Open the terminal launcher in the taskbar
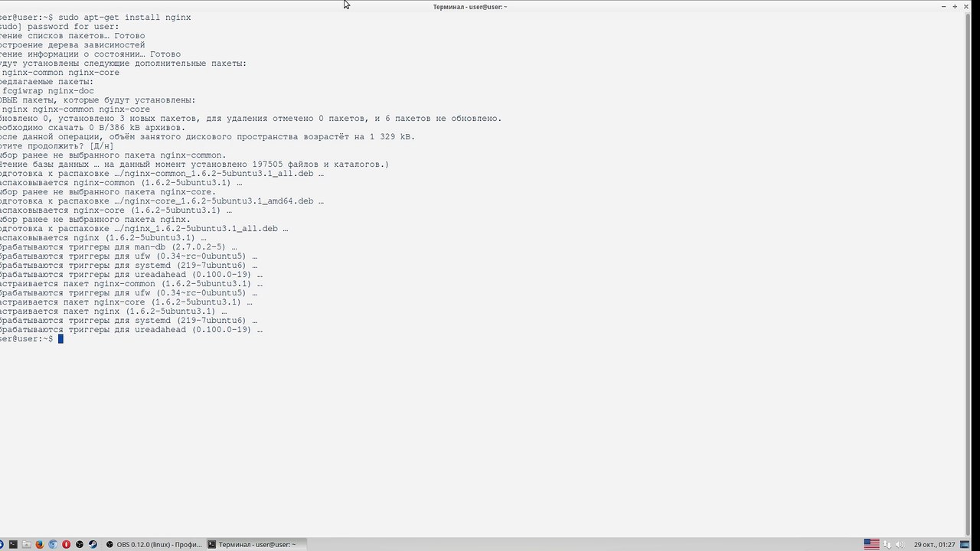Viewport: 980px width, 551px height. (x=13, y=545)
